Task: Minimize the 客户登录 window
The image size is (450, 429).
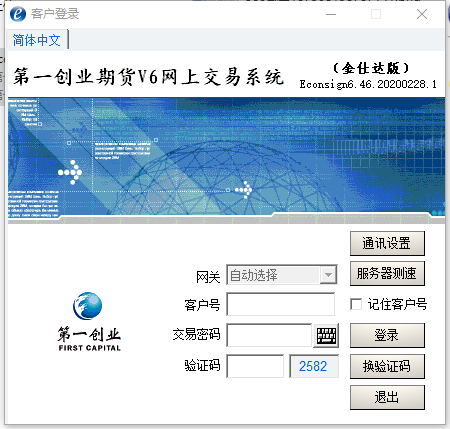Action: [x=331, y=14]
